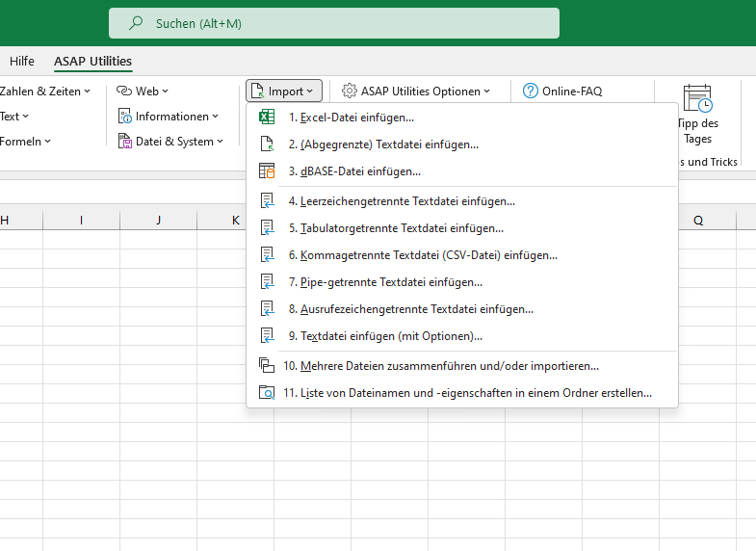756x551 pixels.
Task: Click the file icon beside '(Abgegrenzte) Textdatei einfügen'
Action: pos(267,144)
